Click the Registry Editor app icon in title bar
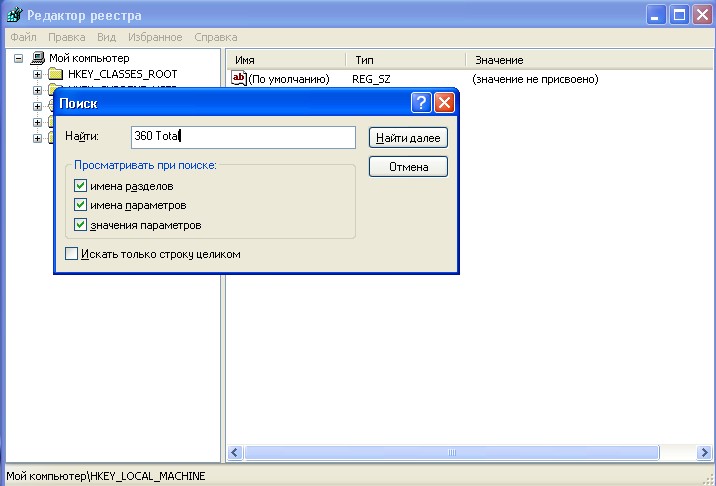Screen dimensions: 716x486 pyautogui.click(x=15, y=15)
